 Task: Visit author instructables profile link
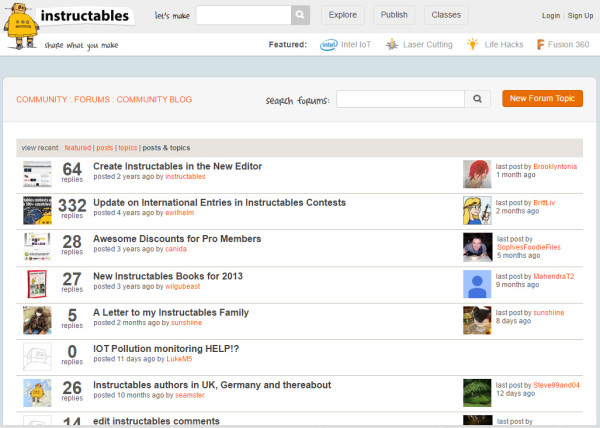pyautogui.click(x=185, y=176)
